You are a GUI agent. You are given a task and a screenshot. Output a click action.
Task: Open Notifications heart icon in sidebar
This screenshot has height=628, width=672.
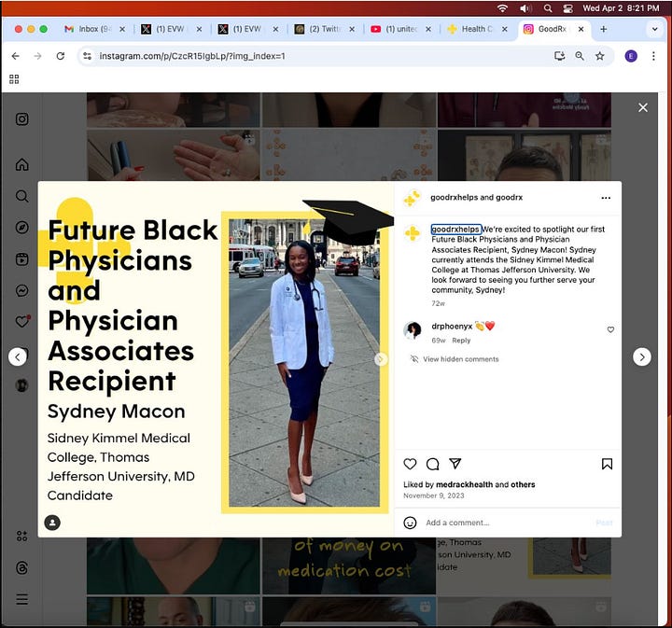pos(22,321)
